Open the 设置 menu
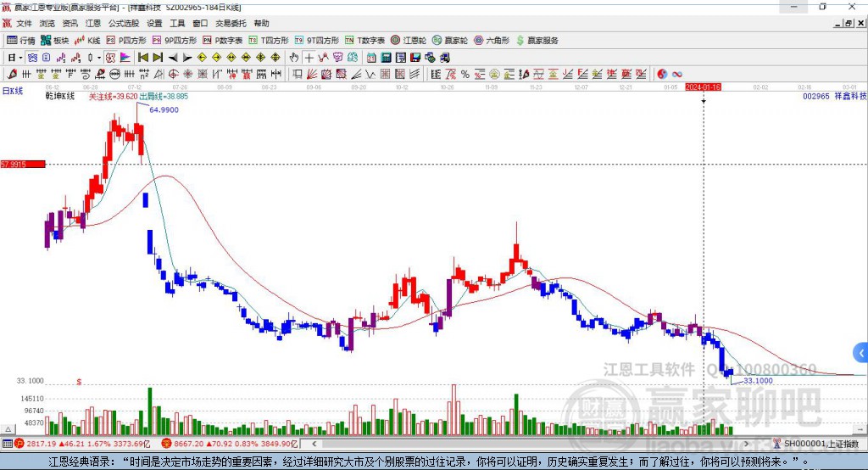Screen dimensions: 868x470 [154, 23]
